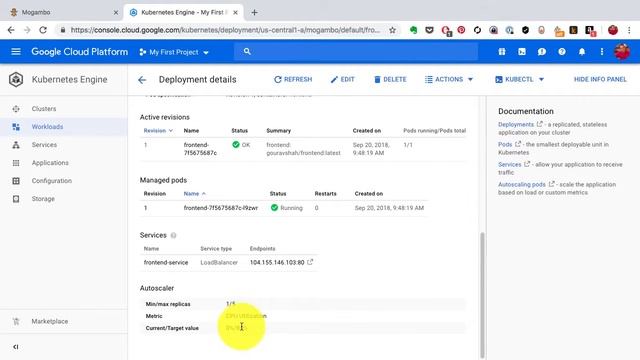Click the Pinterest extension icon
The height and width of the screenshot is (360, 640).
pyautogui.click(x=461, y=30)
